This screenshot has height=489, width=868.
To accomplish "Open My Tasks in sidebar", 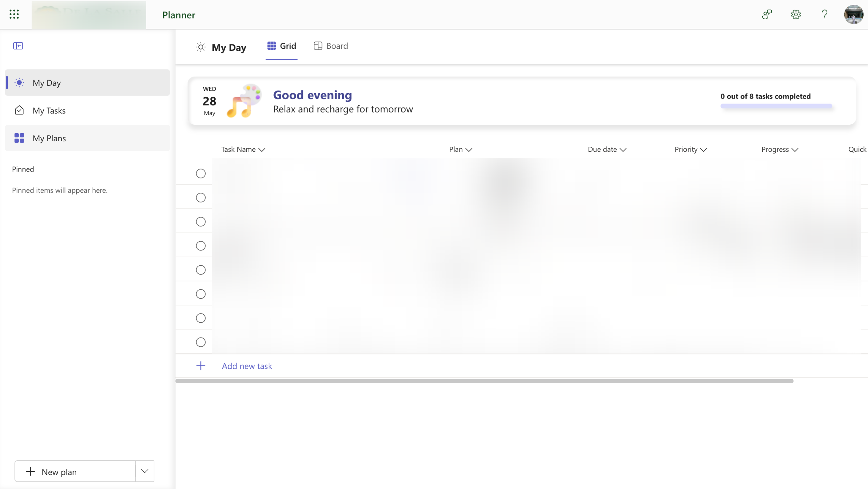I will [88, 110].
